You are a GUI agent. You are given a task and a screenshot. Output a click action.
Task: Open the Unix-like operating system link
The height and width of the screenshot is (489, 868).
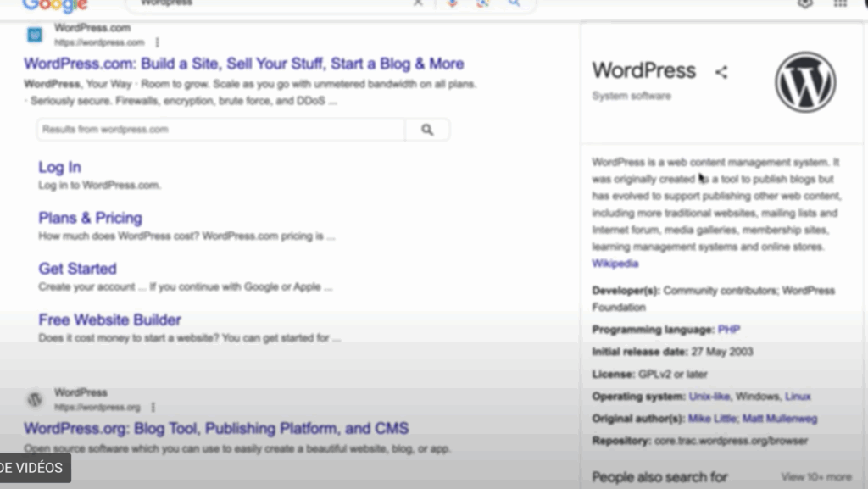709,397
